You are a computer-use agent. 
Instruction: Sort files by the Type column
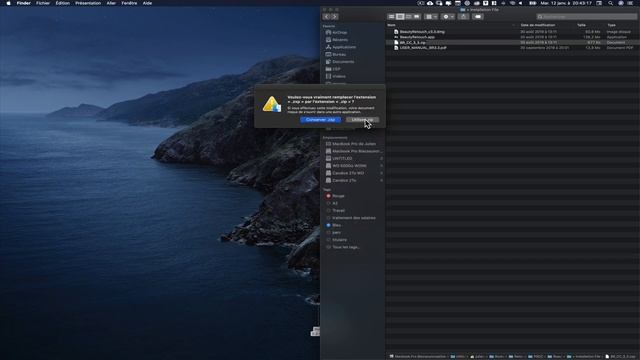(x=611, y=25)
